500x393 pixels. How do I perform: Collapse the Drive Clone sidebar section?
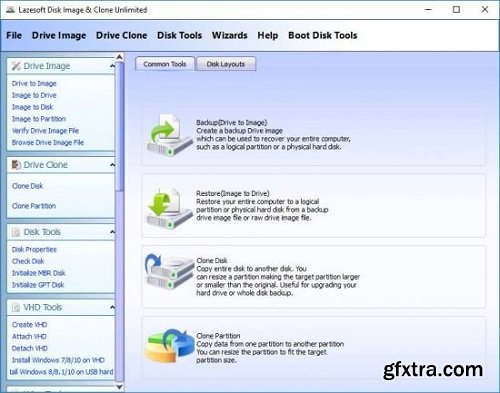pyautogui.click(x=112, y=165)
